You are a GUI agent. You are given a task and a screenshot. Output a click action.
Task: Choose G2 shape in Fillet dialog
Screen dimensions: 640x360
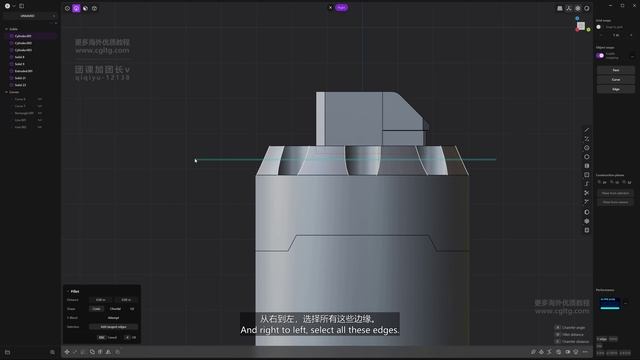click(x=132, y=309)
